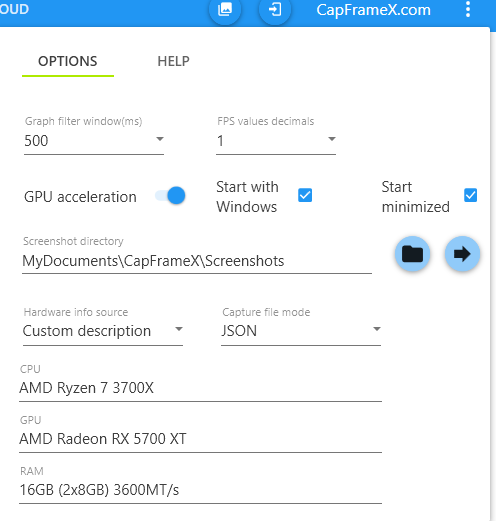The height and width of the screenshot is (521, 496).
Task: Click the GPU acceleration label
Action: pyautogui.click(x=80, y=197)
